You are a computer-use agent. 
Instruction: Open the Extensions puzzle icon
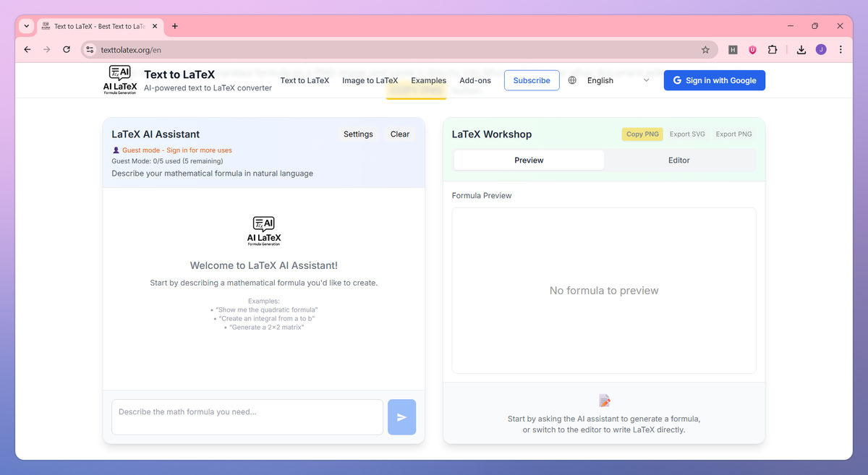[773, 50]
